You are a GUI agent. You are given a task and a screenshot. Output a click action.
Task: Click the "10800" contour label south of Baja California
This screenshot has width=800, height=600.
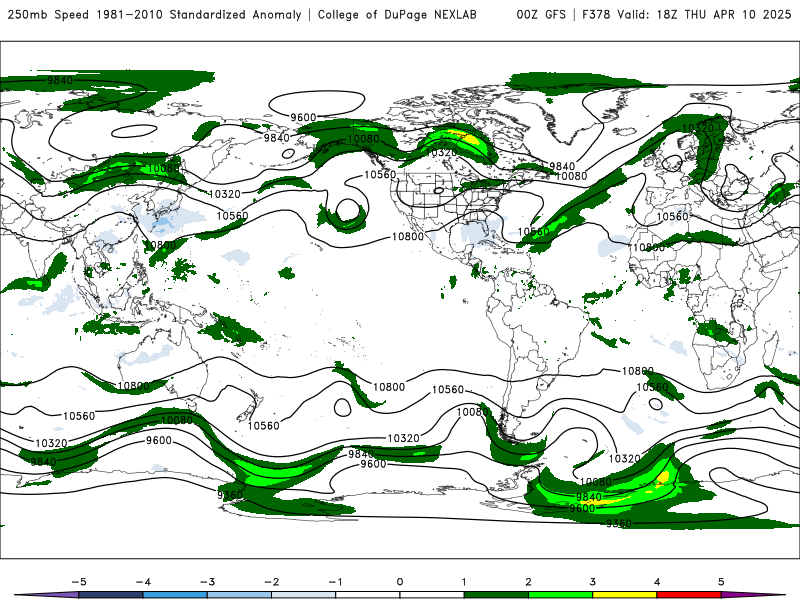point(408,237)
